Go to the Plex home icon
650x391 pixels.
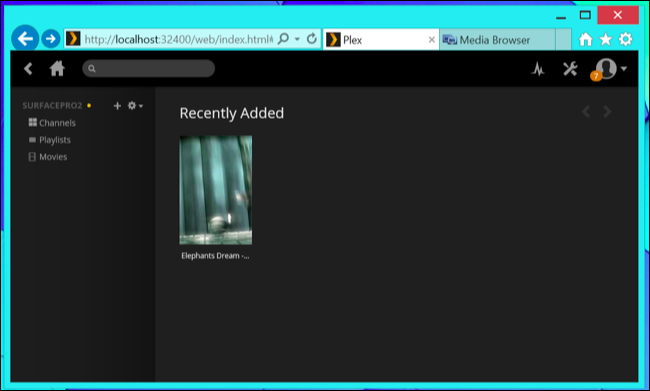pos(57,68)
